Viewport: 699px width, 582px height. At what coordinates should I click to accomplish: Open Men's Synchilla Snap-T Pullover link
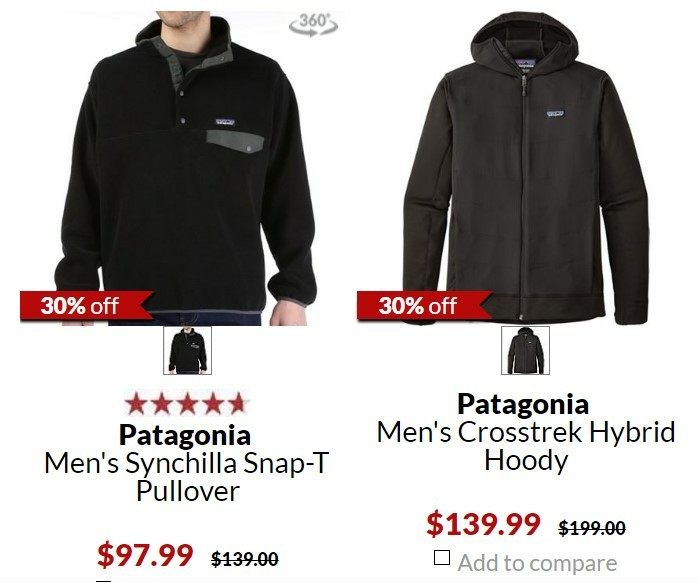click(187, 477)
